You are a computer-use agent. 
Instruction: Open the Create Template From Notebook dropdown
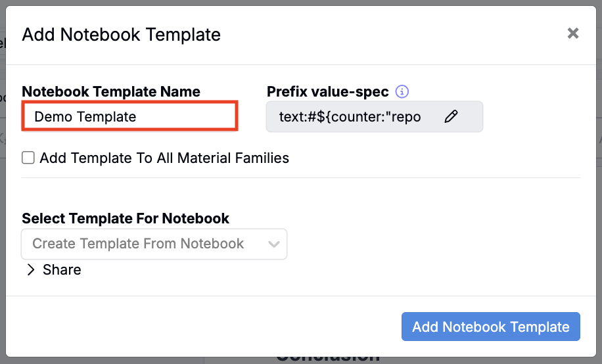[154, 244]
